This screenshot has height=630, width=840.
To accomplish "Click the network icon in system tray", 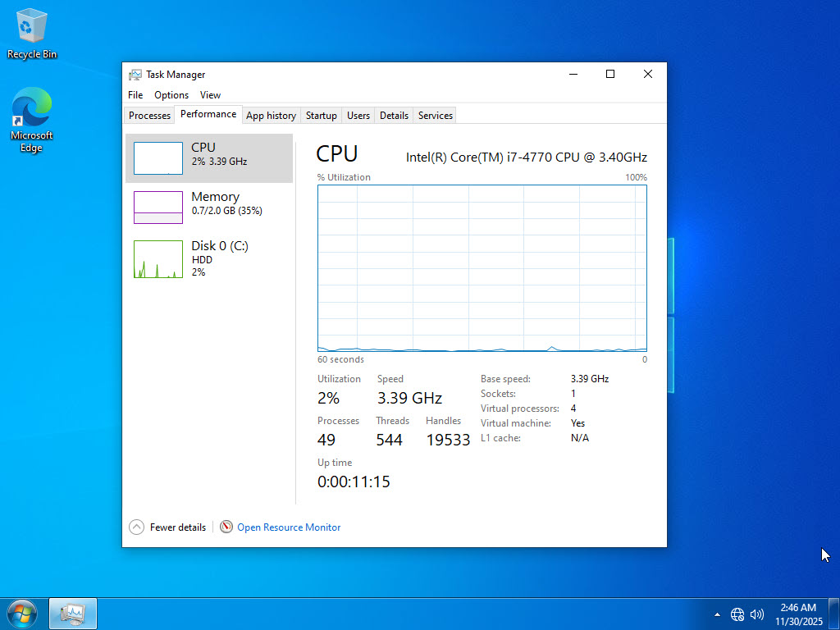I will point(737,614).
